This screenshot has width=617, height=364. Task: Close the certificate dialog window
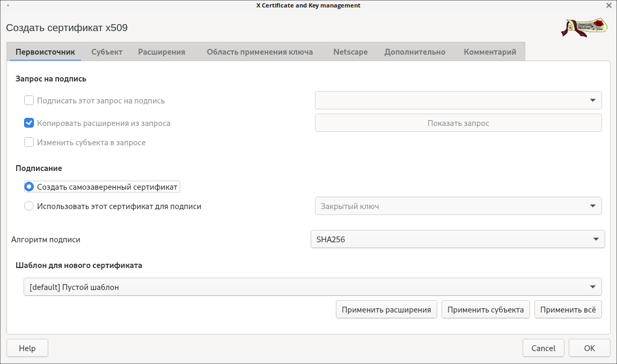[x=608, y=5]
